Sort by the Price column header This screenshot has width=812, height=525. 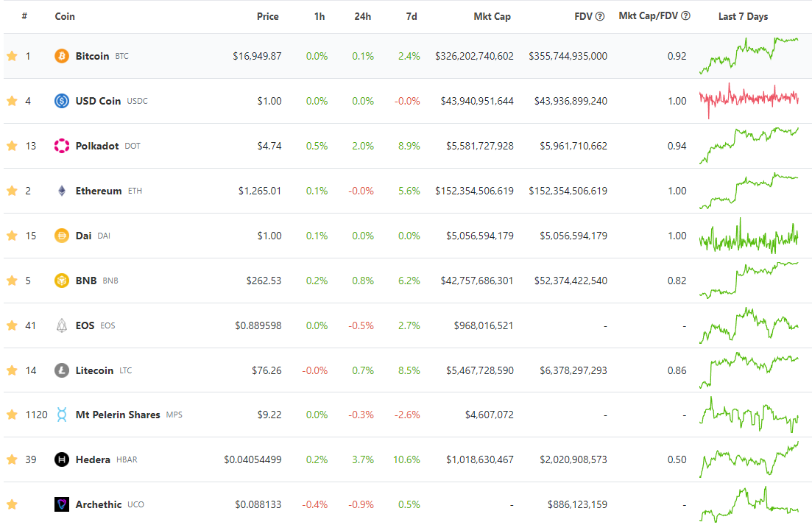point(268,17)
